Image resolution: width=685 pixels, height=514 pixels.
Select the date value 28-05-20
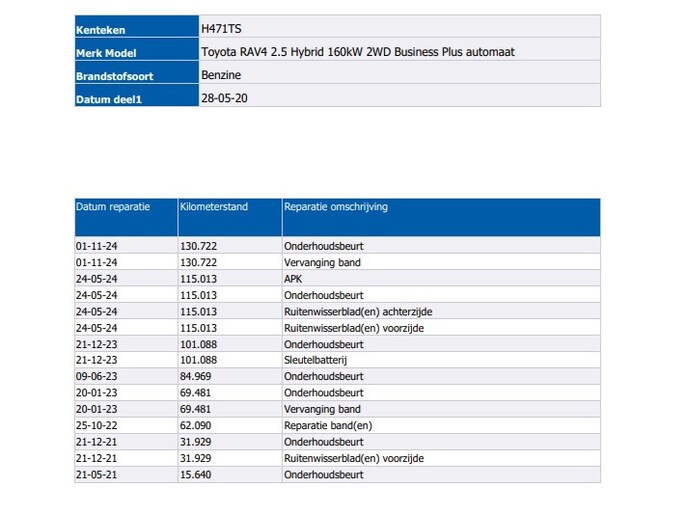coord(220,98)
